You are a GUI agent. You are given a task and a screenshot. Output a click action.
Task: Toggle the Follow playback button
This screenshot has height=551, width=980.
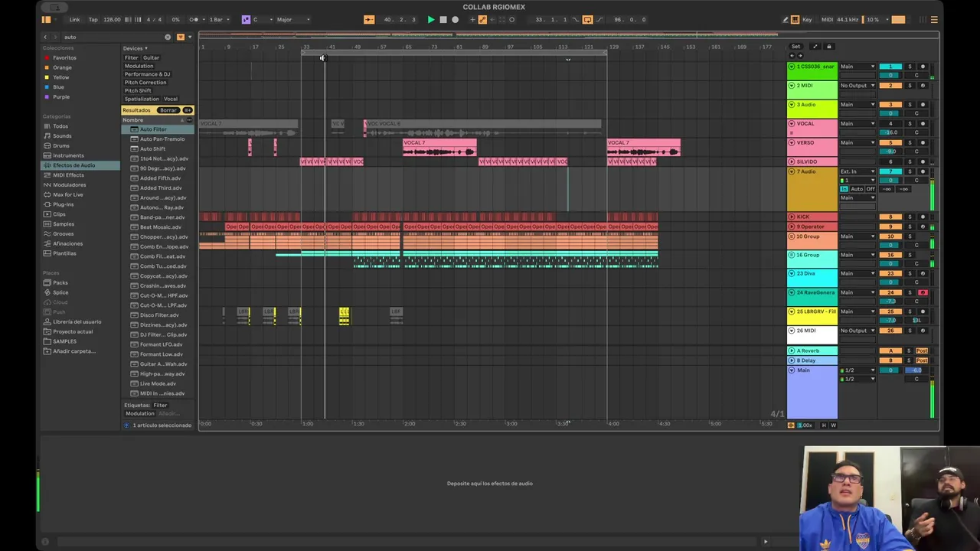pyautogui.click(x=368, y=20)
